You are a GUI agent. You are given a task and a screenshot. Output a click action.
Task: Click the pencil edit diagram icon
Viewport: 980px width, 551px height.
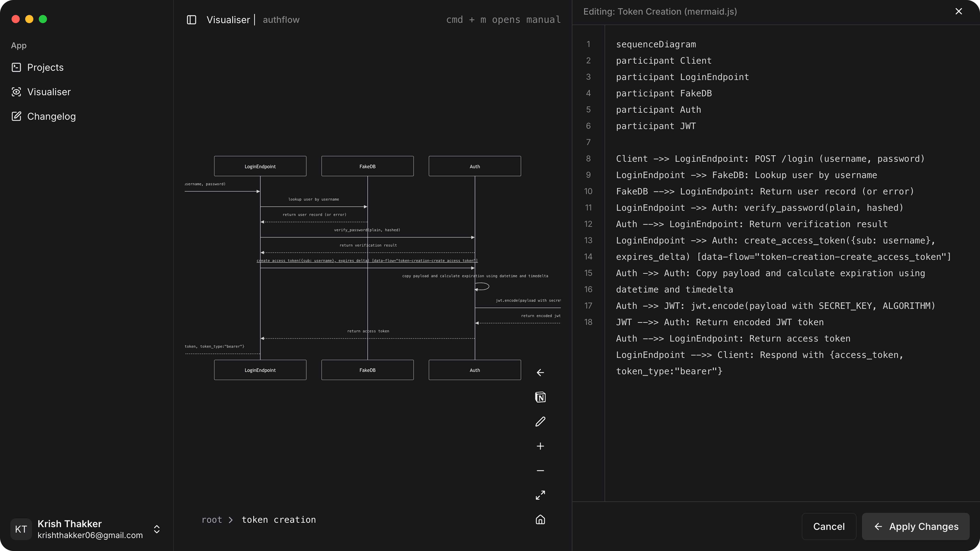(540, 421)
